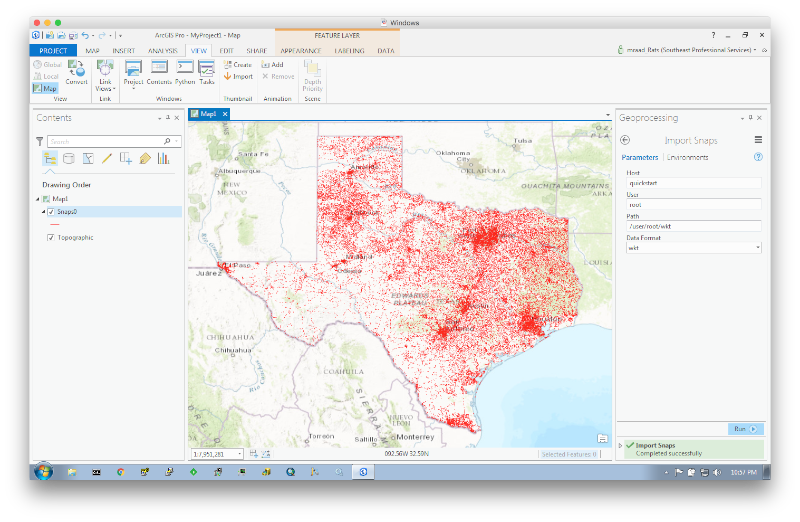Open the Link Views tool

coord(105,76)
